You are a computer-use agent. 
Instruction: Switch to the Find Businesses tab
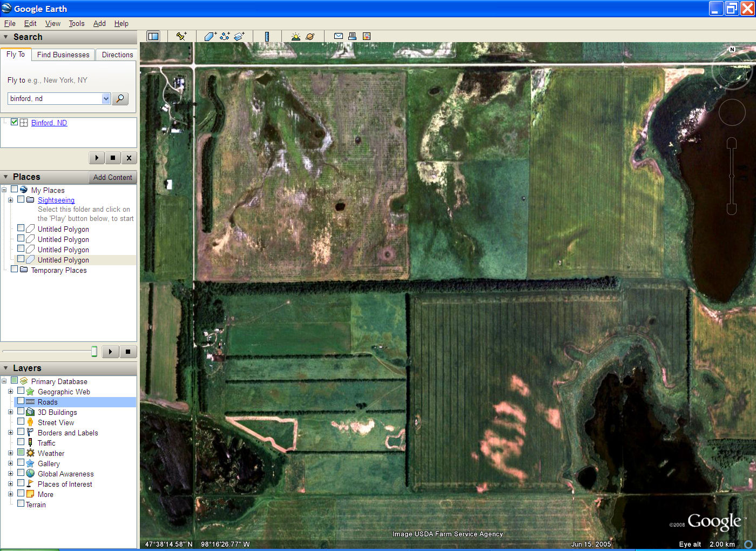pos(63,55)
